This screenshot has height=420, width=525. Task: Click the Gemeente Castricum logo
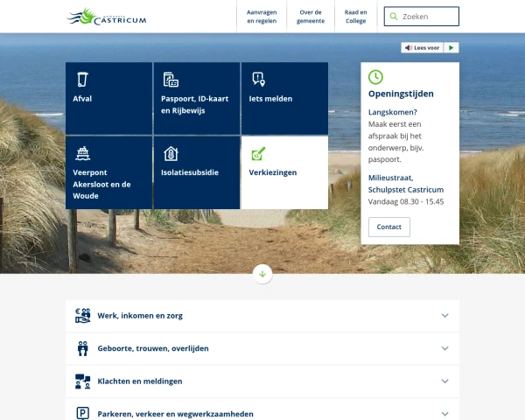pyautogui.click(x=107, y=17)
